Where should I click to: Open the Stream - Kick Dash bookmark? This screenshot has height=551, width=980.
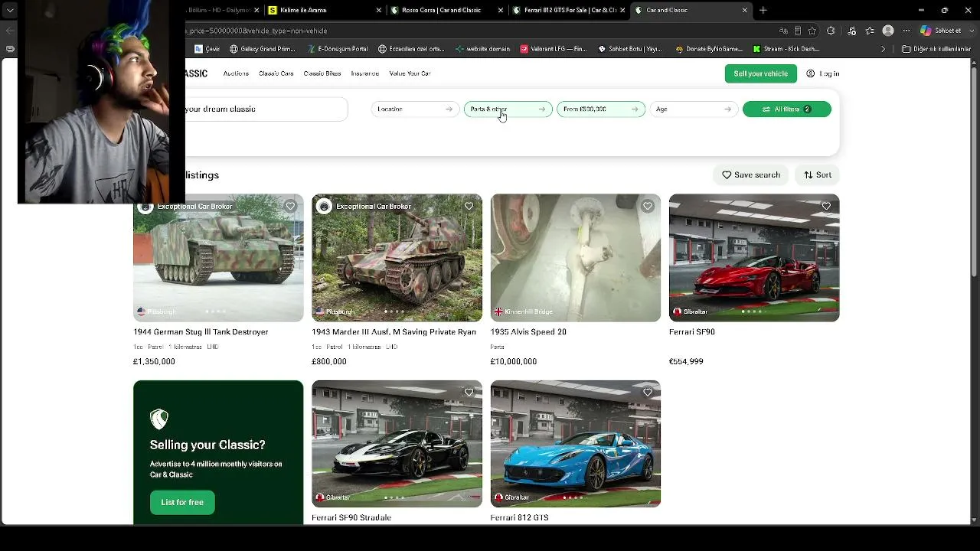pyautogui.click(x=786, y=49)
